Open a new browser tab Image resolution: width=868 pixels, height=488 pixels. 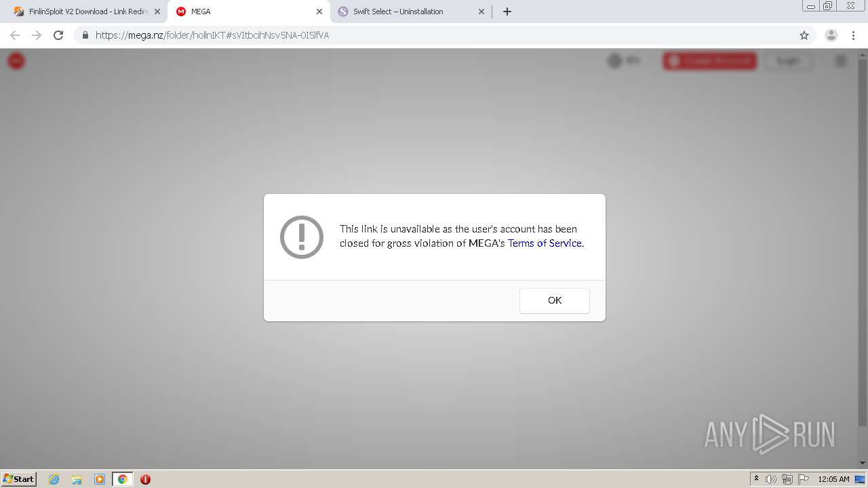[x=507, y=12]
